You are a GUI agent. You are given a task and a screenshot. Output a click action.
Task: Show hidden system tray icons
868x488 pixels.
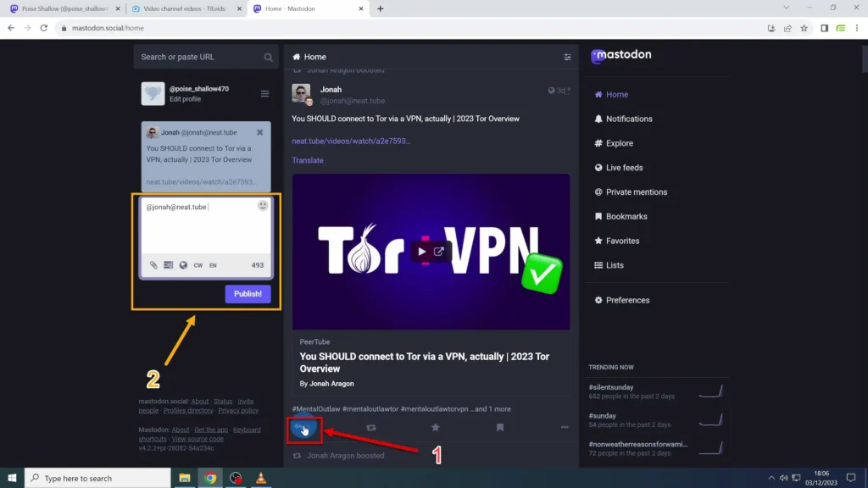click(771, 478)
